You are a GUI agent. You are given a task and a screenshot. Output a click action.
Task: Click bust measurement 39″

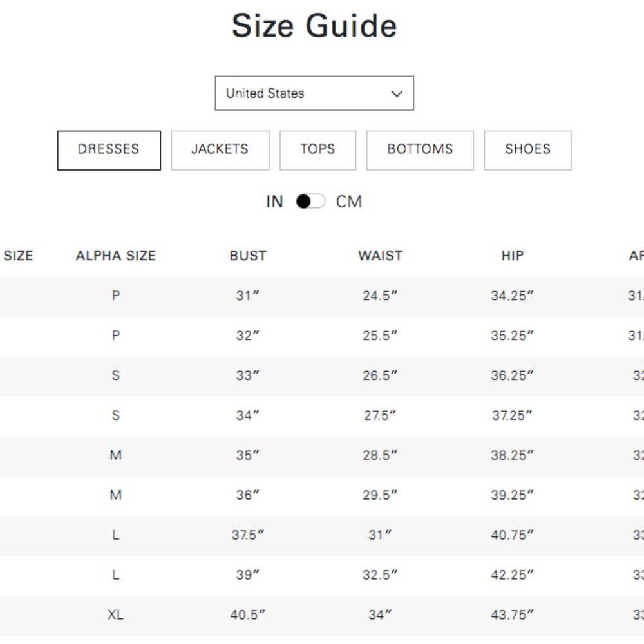[x=248, y=574]
